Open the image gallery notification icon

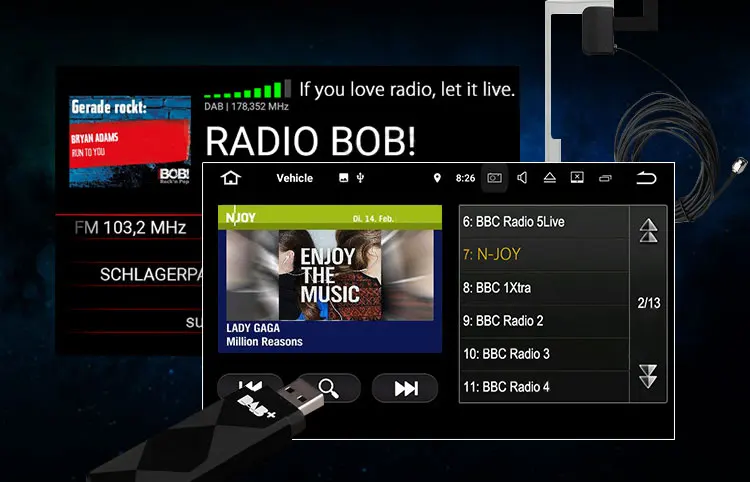click(x=343, y=178)
